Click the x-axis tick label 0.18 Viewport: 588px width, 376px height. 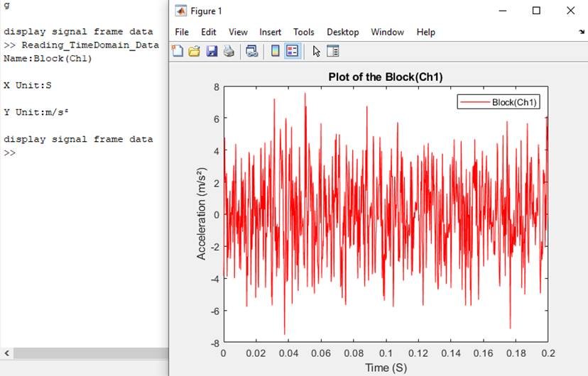point(516,353)
